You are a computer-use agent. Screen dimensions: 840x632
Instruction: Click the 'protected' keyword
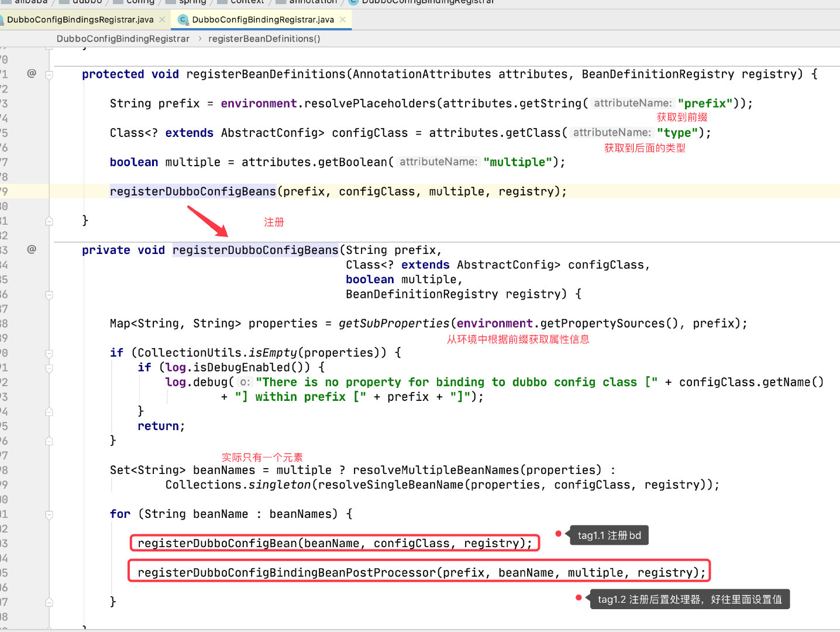coord(113,74)
